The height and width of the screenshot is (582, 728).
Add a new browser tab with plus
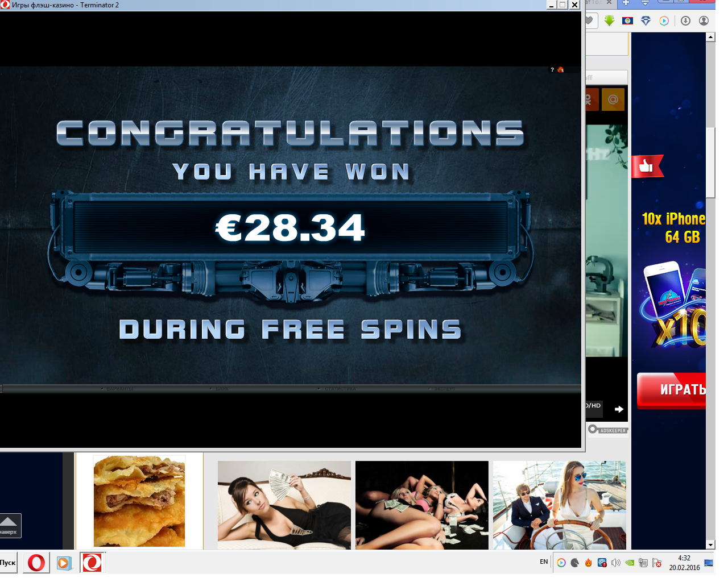tap(626, 3)
